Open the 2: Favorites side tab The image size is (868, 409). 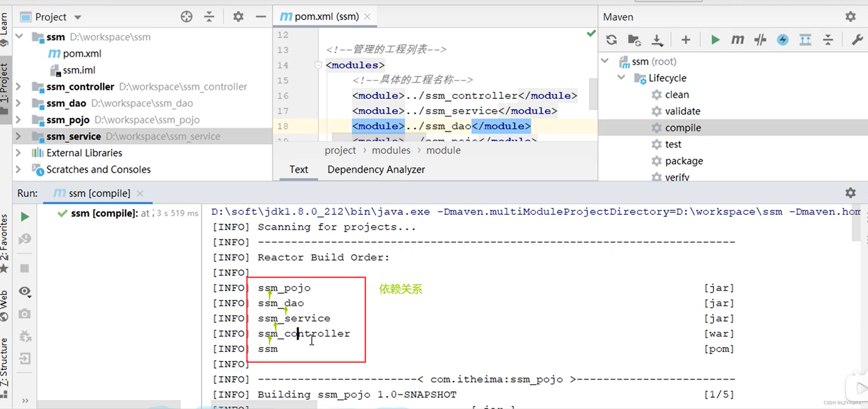pyautogui.click(x=5, y=243)
